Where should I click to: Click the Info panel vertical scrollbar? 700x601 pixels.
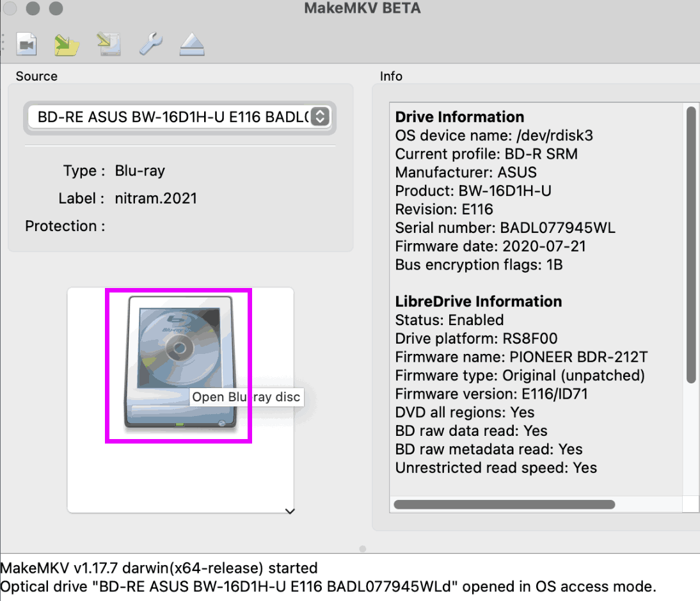click(690, 244)
